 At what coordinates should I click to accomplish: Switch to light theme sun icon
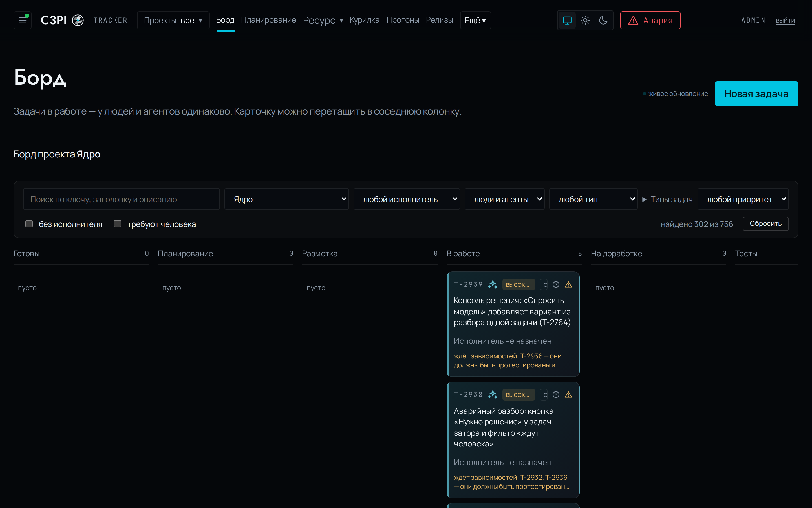(x=585, y=21)
